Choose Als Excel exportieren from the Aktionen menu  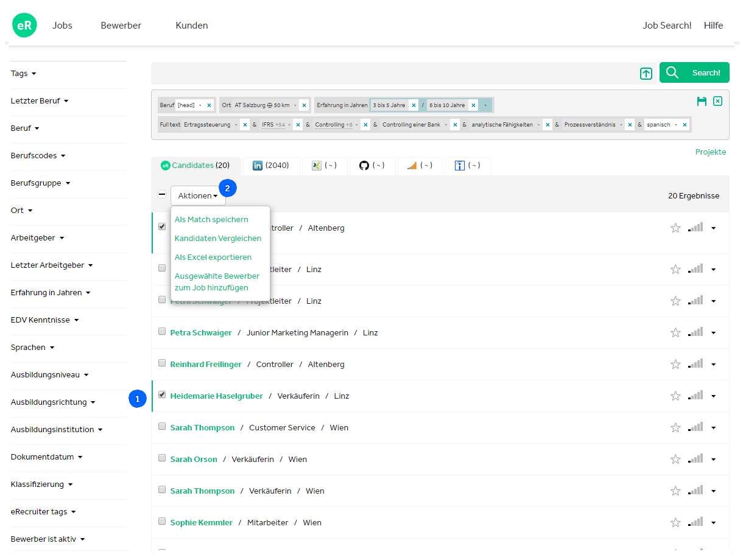point(213,257)
